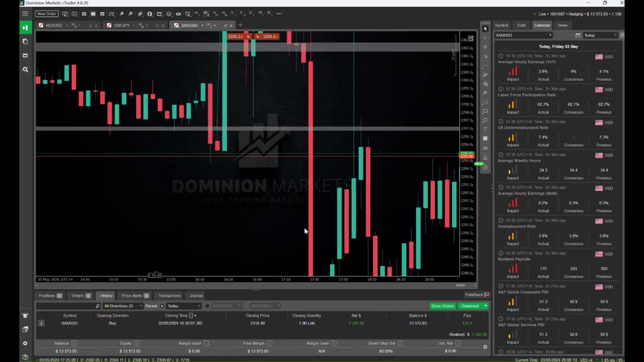This screenshot has width=644, height=362.
Task: Switch to the Positions tab
Action: click(x=50, y=296)
